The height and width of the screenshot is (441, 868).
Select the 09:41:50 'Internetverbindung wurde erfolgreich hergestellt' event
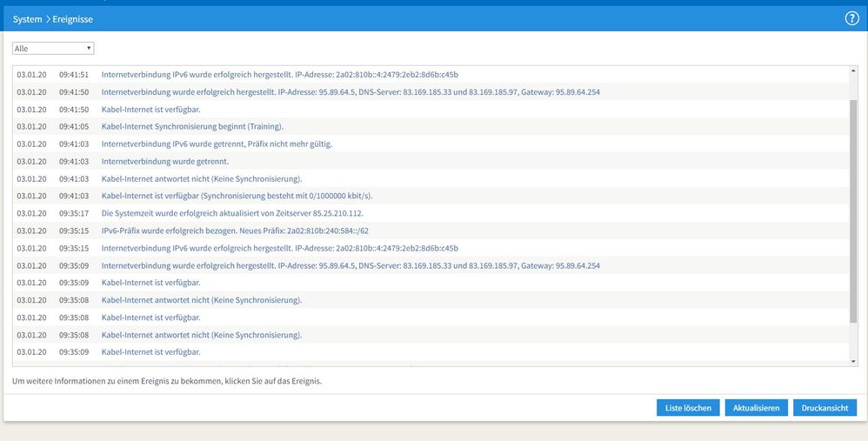click(431, 92)
